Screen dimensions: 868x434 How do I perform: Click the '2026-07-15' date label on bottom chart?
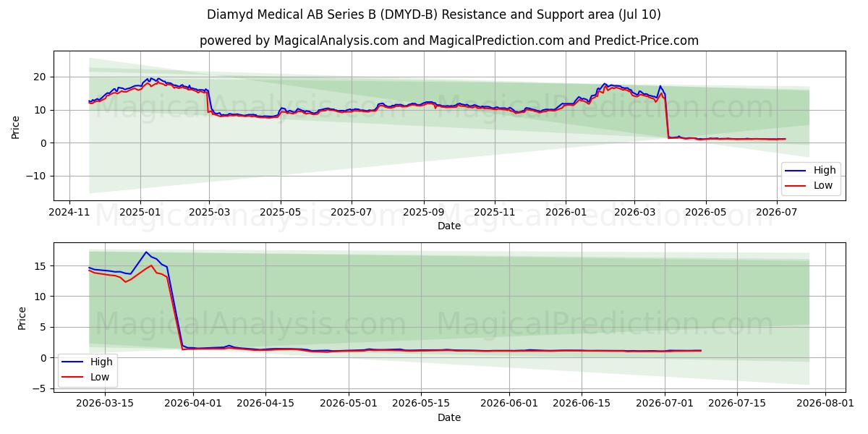click(737, 405)
